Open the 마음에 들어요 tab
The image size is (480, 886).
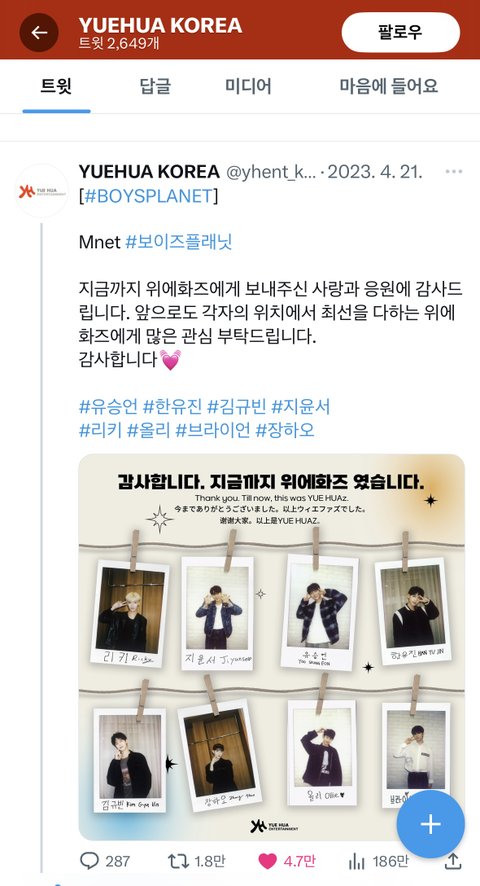click(x=388, y=86)
